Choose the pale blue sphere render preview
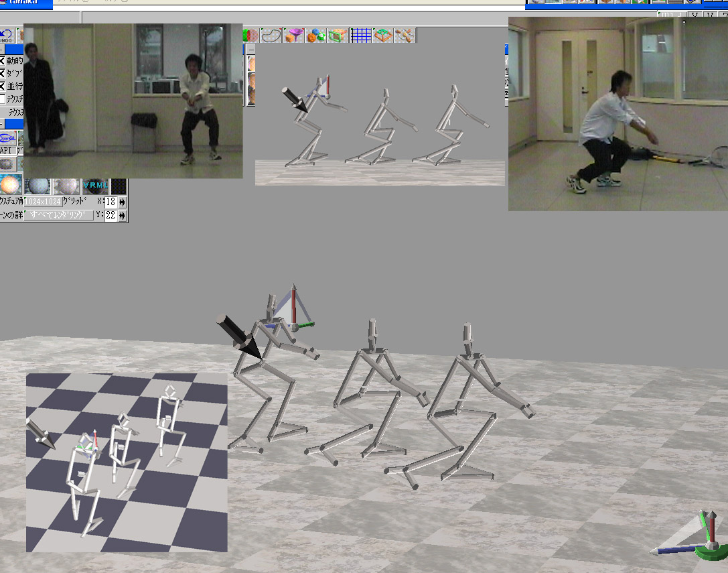The width and height of the screenshot is (728, 573). (38, 186)
